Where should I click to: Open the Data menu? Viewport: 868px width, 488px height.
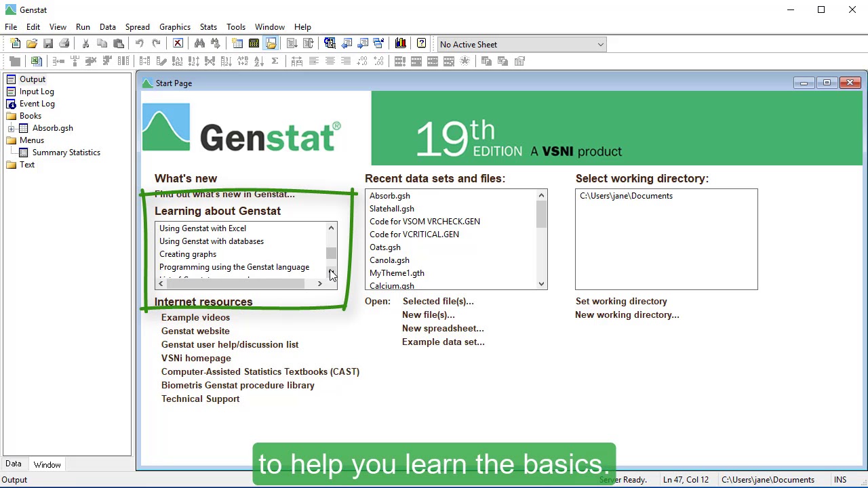[x=108, y=27]
